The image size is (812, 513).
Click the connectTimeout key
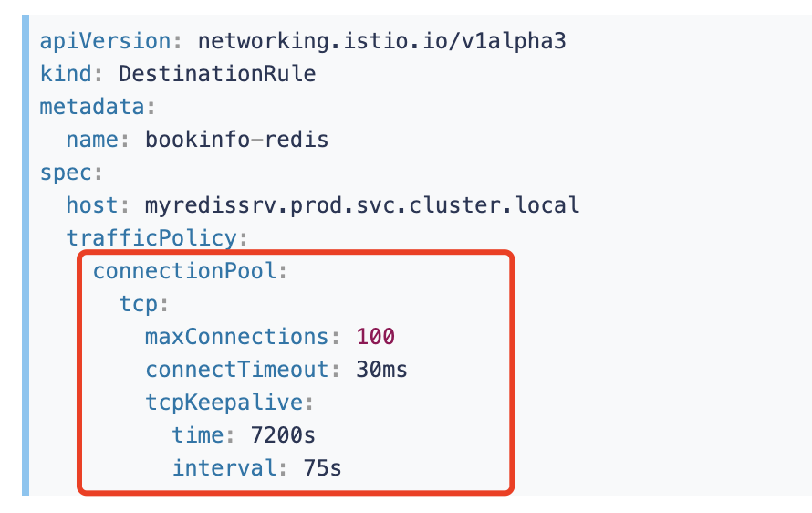click(x=236, y=370)
